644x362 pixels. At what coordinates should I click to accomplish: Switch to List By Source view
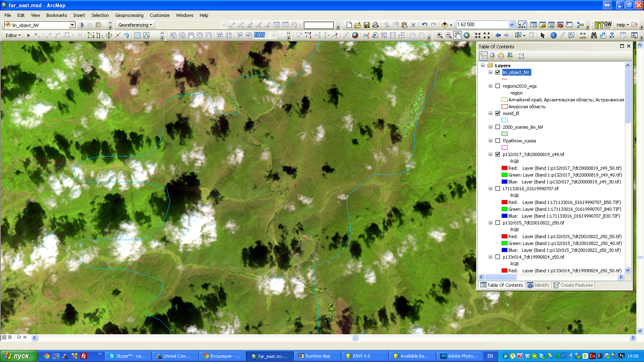492,56
